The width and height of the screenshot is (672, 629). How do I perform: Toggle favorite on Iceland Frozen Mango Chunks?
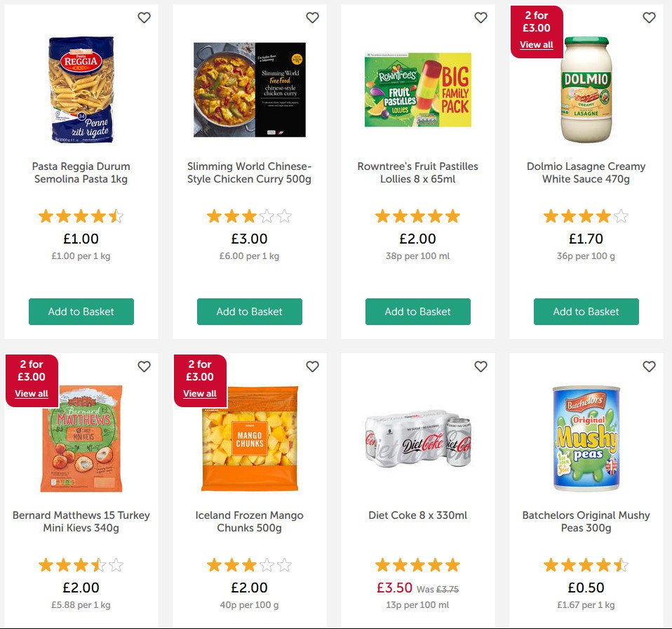click(x=312, y=366)
